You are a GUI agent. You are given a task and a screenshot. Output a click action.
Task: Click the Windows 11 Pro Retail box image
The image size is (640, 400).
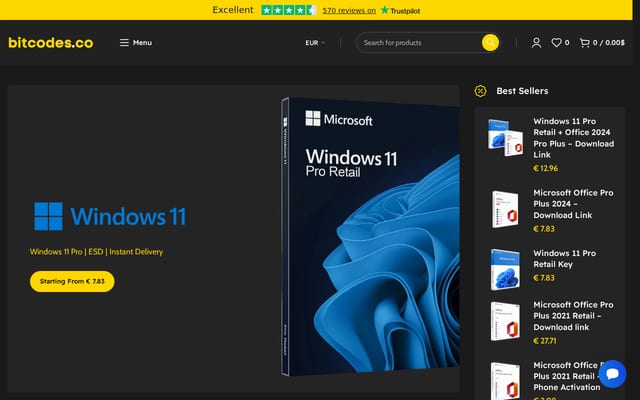370,237
